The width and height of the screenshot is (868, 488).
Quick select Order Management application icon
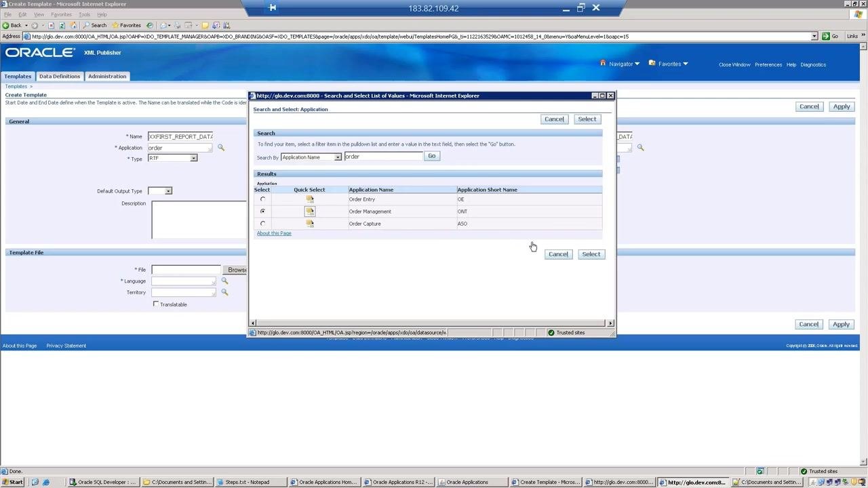(x=310, y=211)
